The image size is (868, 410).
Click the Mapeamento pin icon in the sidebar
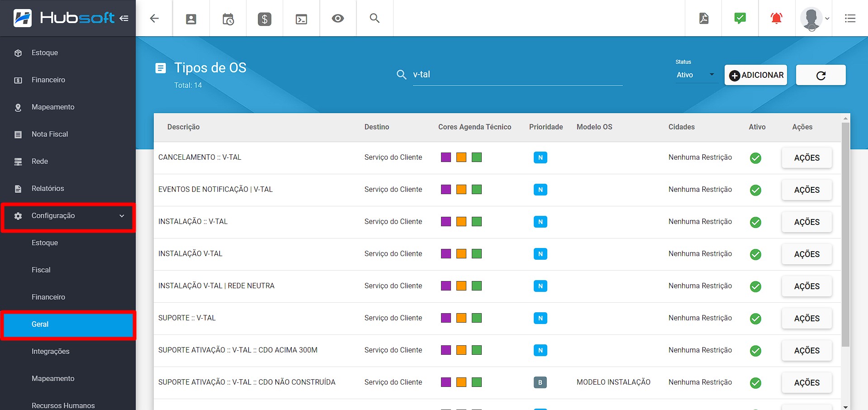coord(18,107)
